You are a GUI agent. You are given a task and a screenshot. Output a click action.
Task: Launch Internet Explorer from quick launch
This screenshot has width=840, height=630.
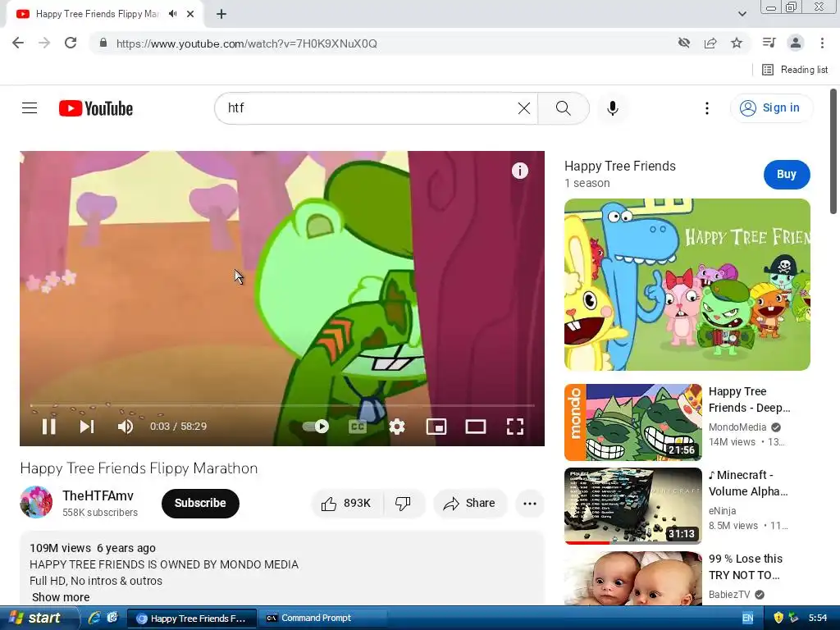[94, 618]
